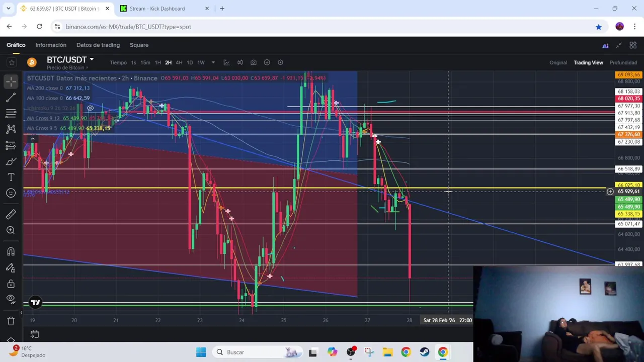Bookmark this page with the star
Image resolution: width=644 pixels, height=362 pixels.
[598, 27]
